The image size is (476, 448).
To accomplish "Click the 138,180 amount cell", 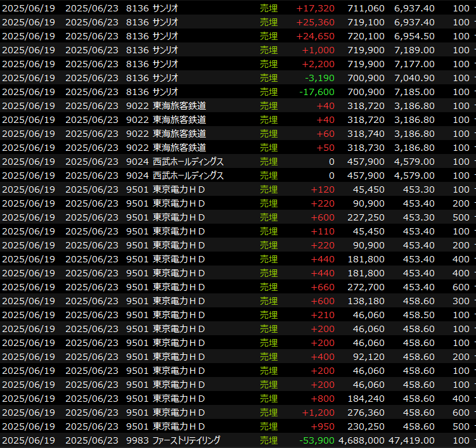I will coord(366,301).
